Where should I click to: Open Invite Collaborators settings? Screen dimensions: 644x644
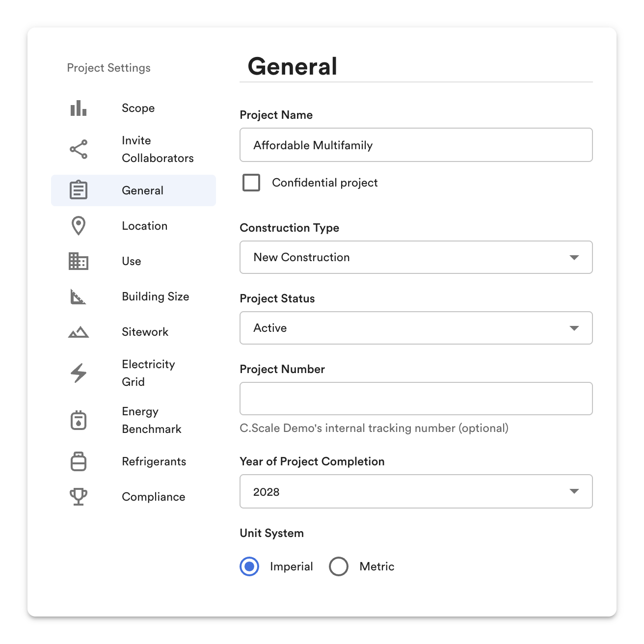click(134, 149)
